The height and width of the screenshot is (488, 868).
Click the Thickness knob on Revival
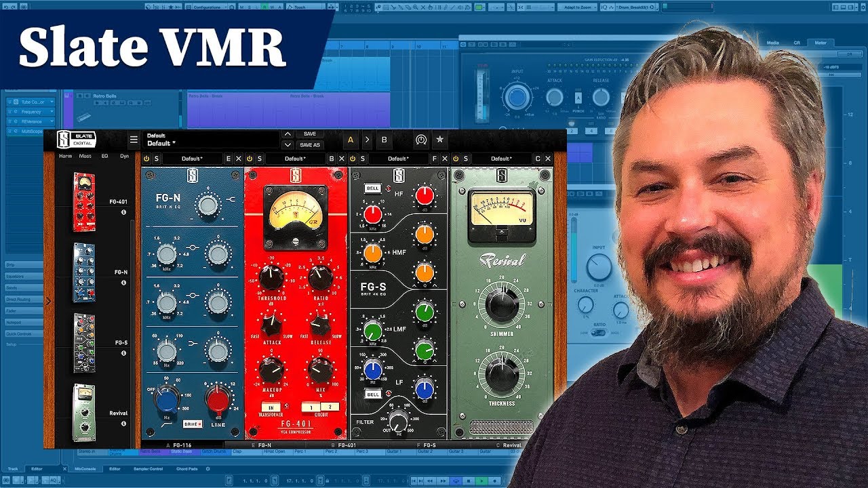point(502,373)
